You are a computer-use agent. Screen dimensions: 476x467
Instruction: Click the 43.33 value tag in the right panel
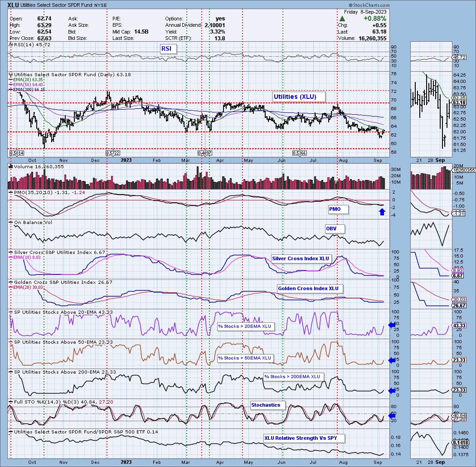tap(459, 326)
